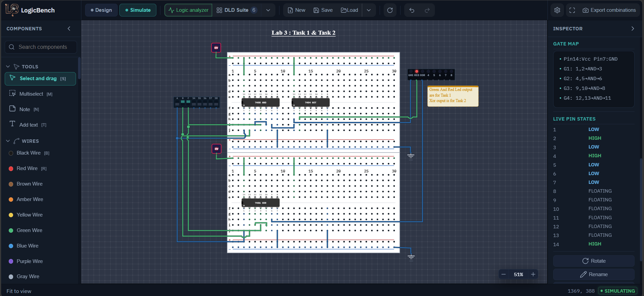Viewport: 644px width, 296px height.
Task: Choose the Red Wire color
Action: [x=40, y=168]
